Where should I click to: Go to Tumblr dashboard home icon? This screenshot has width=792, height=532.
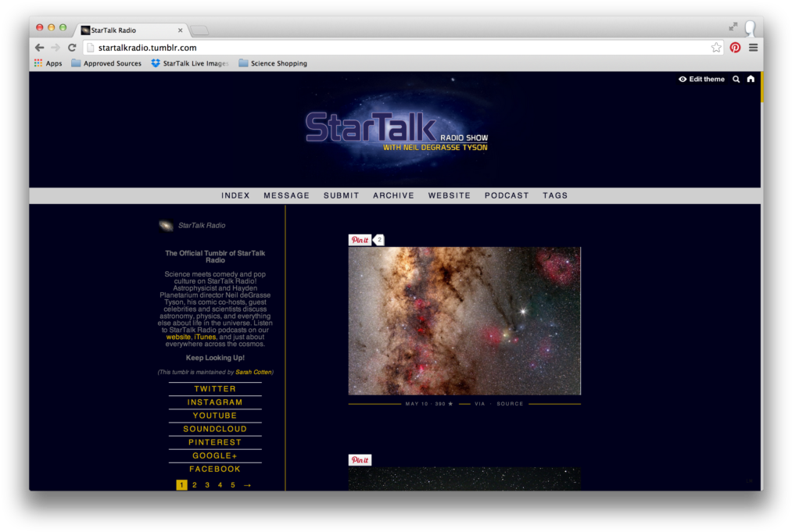(751, 79)
